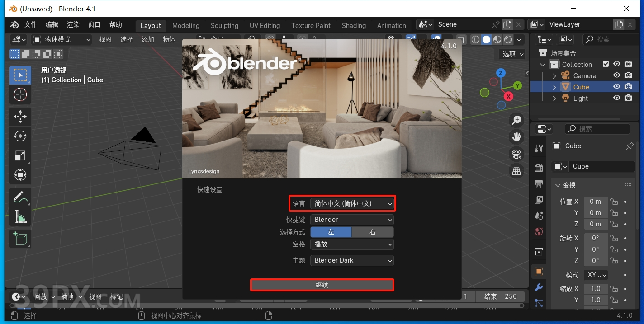Viewport: 644px width, 324px height.
Task: Open Render properties in the properties editor
Action: (x=539, y=168)
